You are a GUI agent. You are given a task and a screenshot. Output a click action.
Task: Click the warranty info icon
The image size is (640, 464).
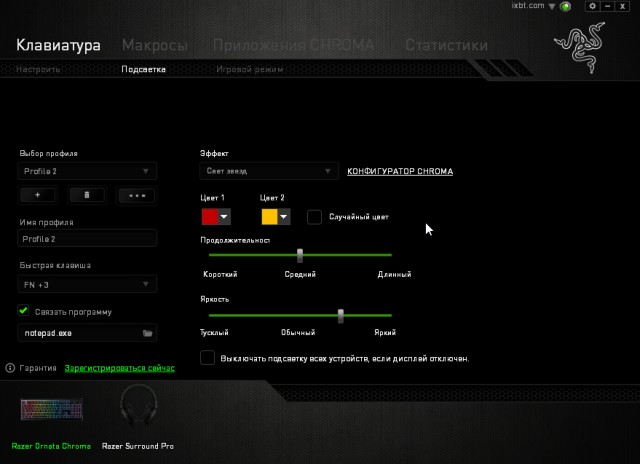coord(10,368)
